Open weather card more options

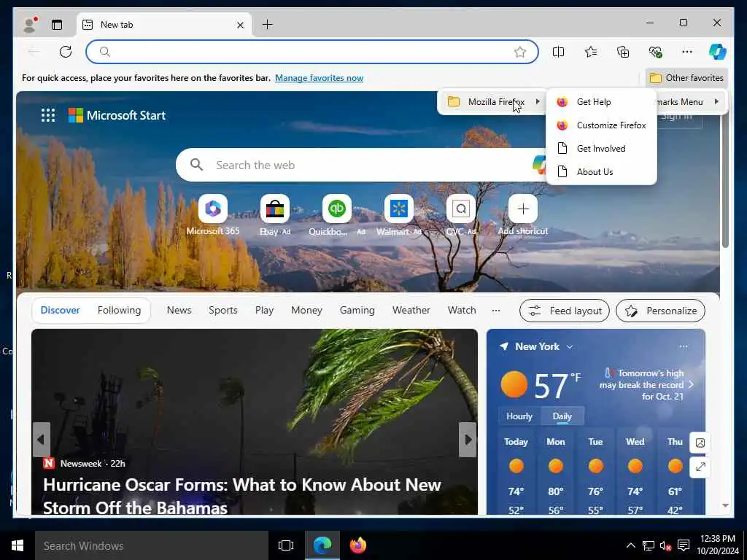tap(683, 346)
